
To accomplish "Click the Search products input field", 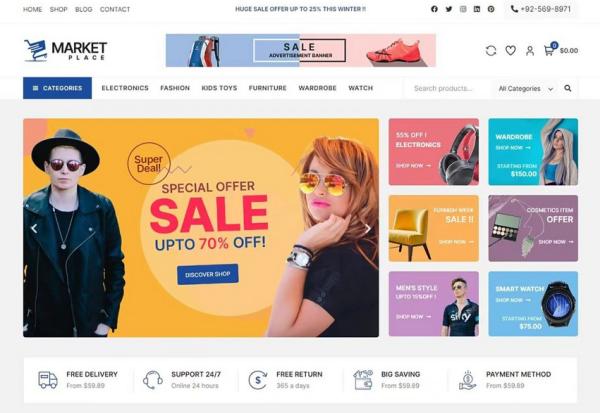I will [x=448, y=88].
